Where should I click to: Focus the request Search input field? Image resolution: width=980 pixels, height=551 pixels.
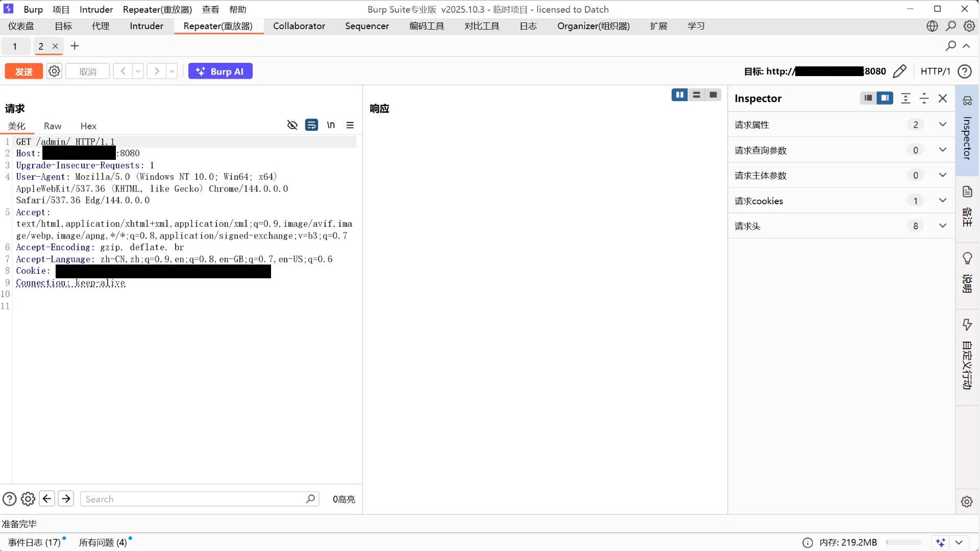coord(200,499)
